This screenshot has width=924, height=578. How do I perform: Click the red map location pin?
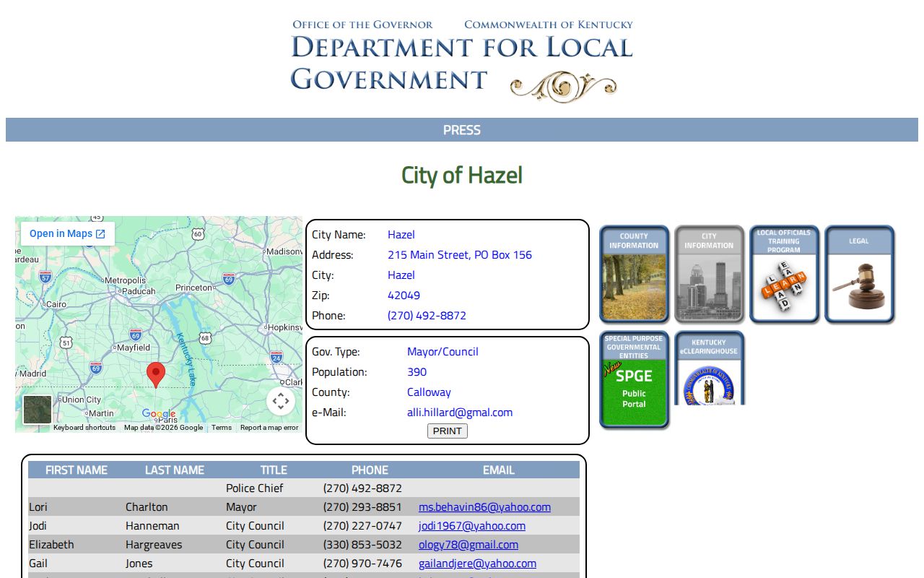[x=156, y=376]
